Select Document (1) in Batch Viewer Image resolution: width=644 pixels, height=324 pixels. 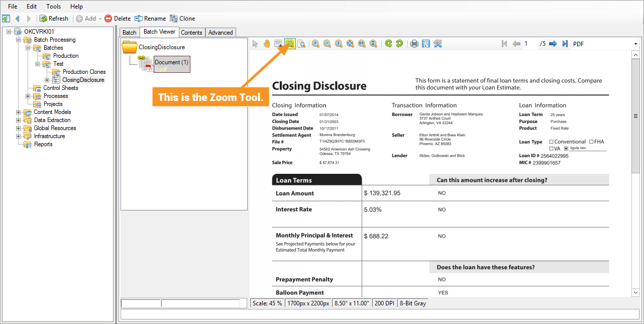click(172, 64)
